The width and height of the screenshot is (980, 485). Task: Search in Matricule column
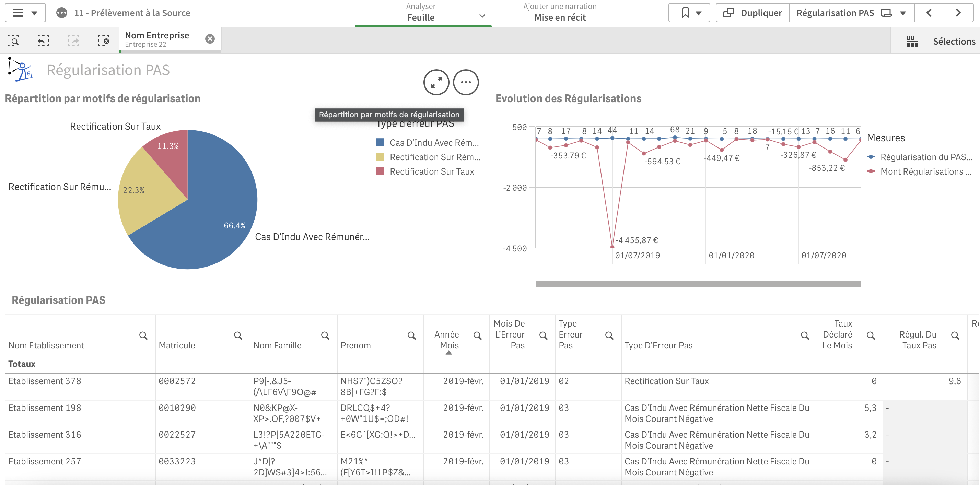[238, 335]
